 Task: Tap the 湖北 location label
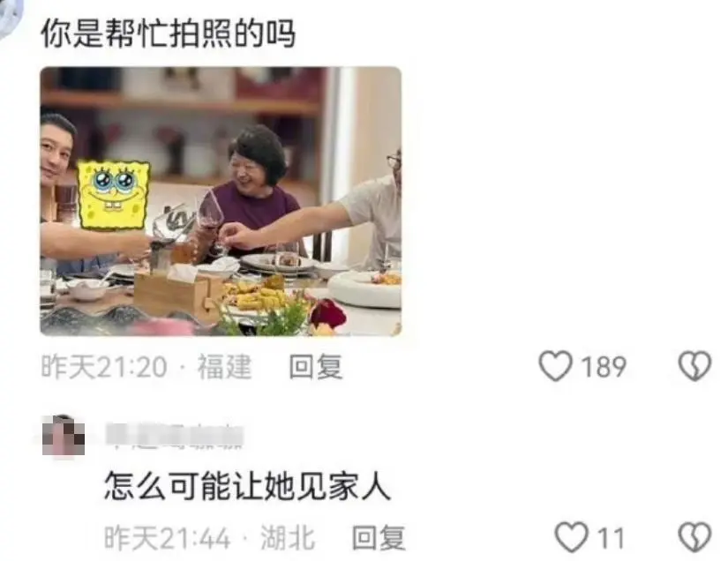click(x=288, y=538)
